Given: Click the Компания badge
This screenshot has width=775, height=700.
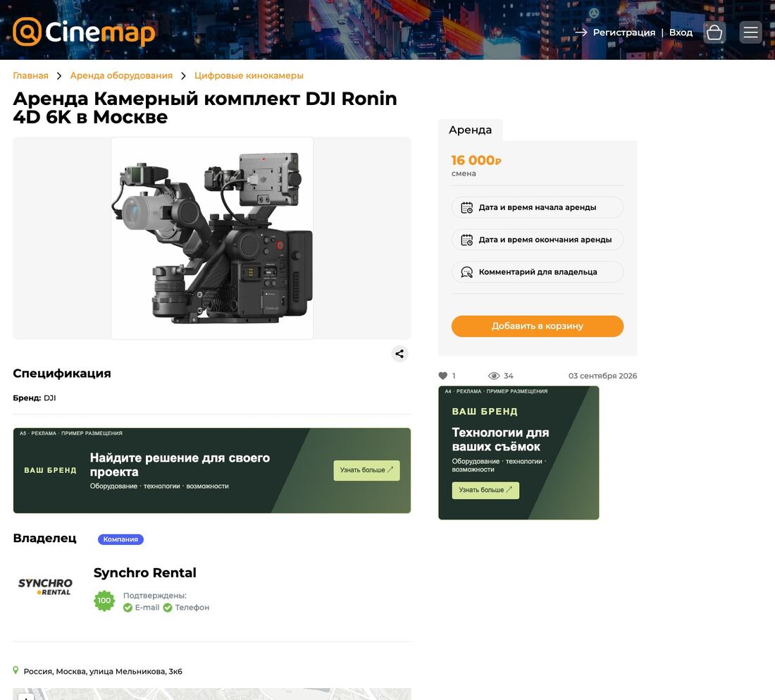Looking at the screenshot, I should click(x=120, y=539).
